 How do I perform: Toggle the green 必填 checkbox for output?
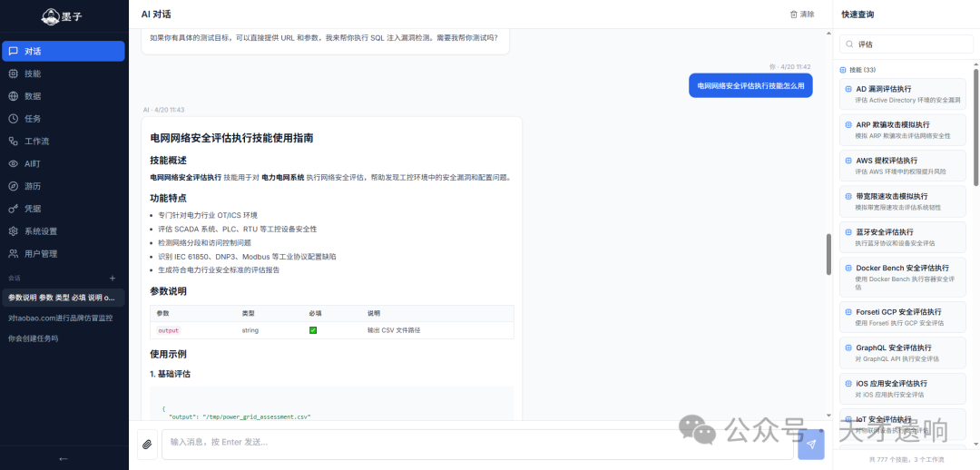point(313,330)
